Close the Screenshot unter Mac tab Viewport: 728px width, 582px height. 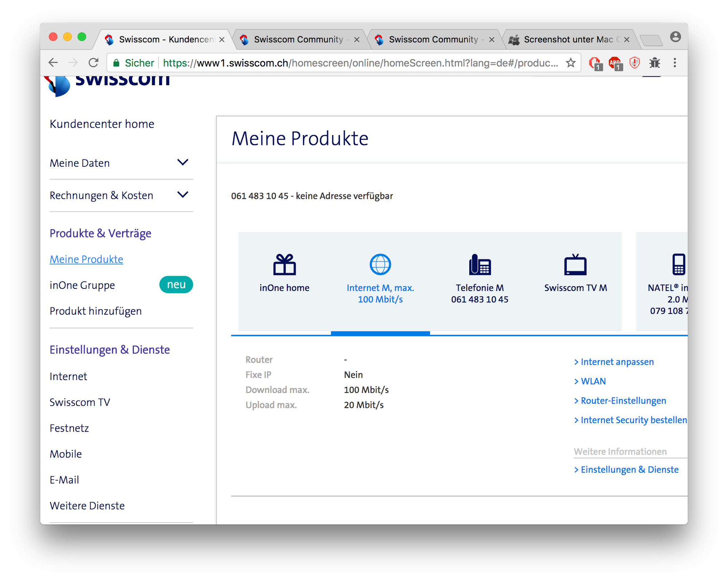point(627,39)
